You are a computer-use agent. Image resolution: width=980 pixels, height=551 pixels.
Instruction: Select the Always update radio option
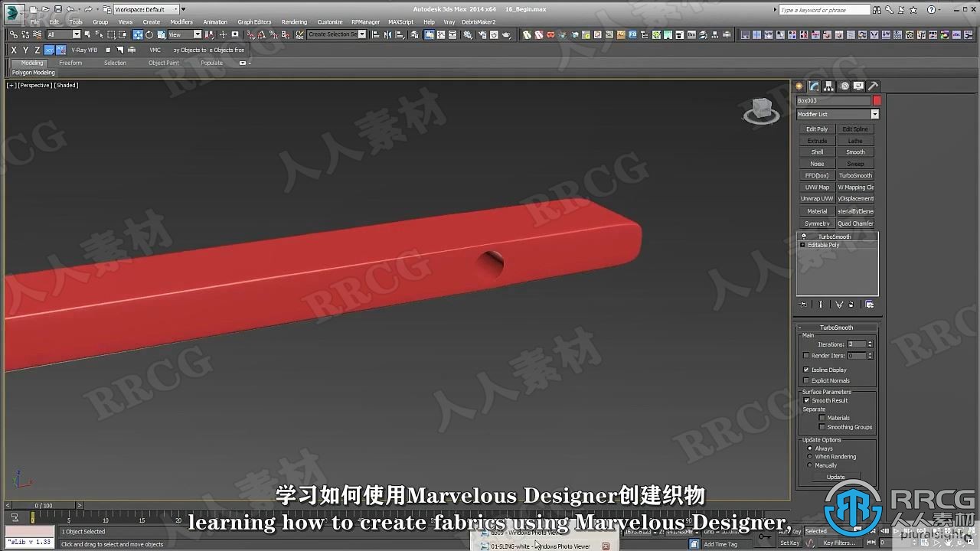click(809, 448)
